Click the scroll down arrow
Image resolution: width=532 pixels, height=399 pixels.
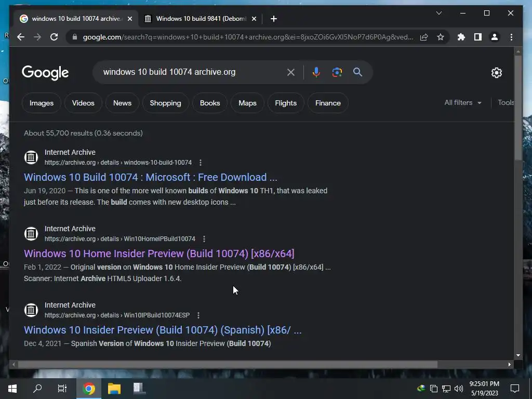(x=518, y=355)
